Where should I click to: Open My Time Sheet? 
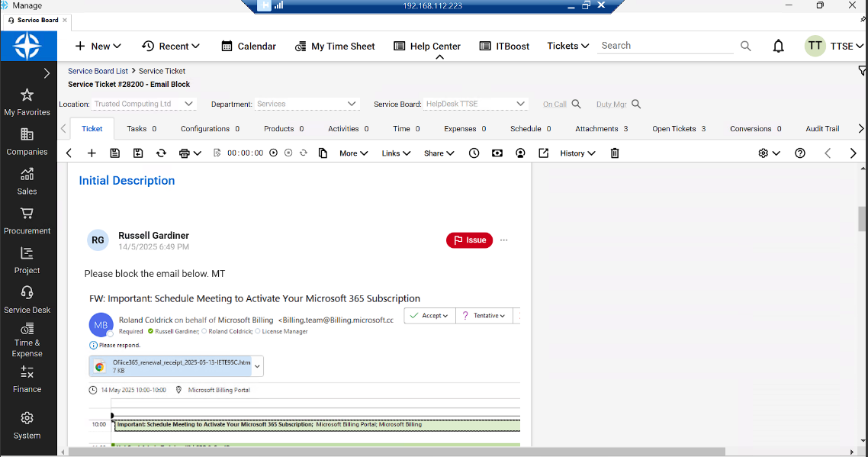tap(335, 46)
